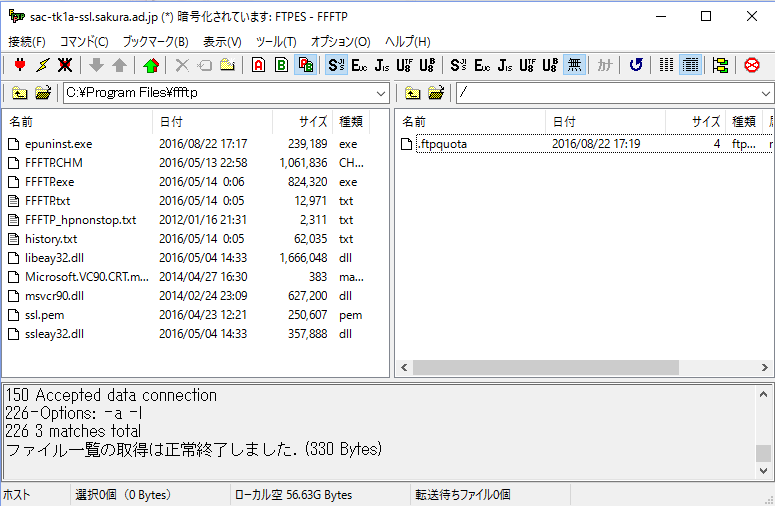Go to local parent folder icon left of C:¥Program Files
The image size is (775, 506).
[20, 93]
